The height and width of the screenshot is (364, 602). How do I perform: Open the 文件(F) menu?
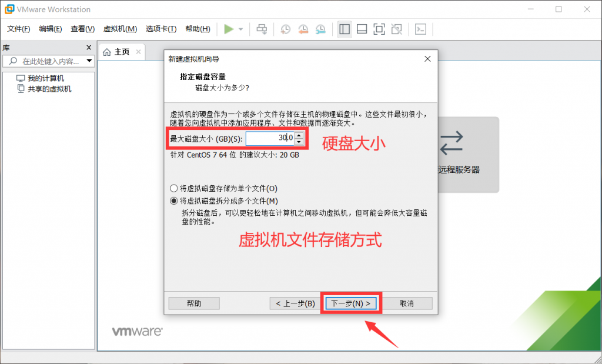coord(19,29)
